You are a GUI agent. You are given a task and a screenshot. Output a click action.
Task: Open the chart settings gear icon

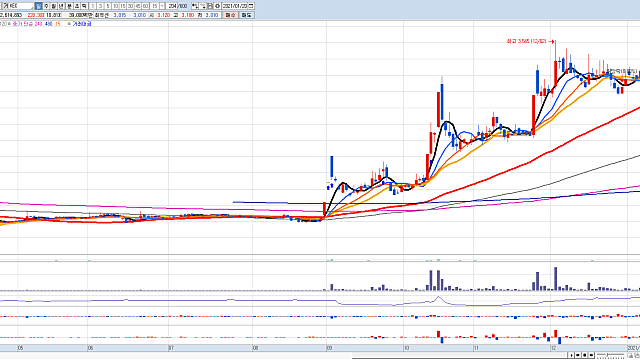point(217,6)
